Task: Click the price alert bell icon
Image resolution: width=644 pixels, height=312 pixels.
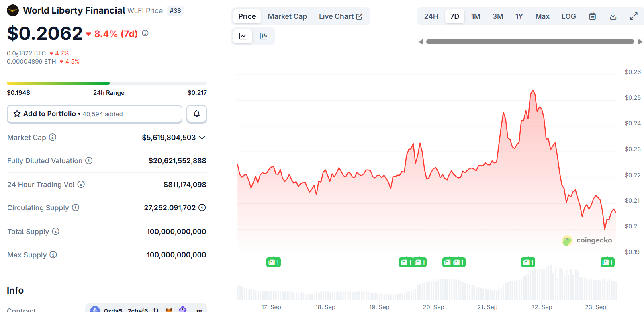Action: pyautogui.click(x=197, y=114)
